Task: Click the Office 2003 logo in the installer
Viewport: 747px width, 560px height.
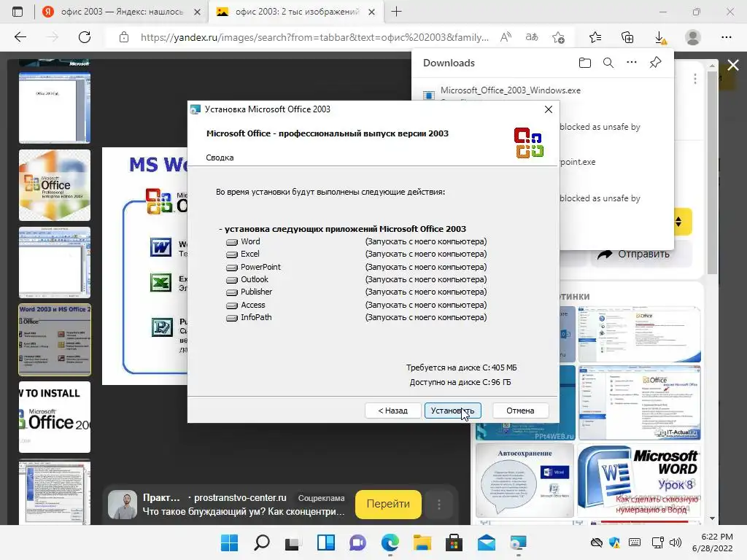Action: click(529, 143)
